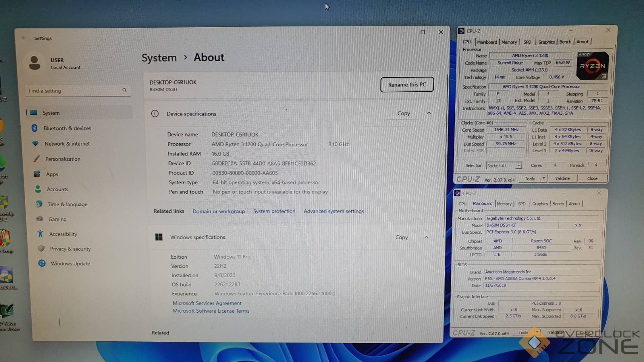
Task: Click the Find a setting search box
Action: 74,90
